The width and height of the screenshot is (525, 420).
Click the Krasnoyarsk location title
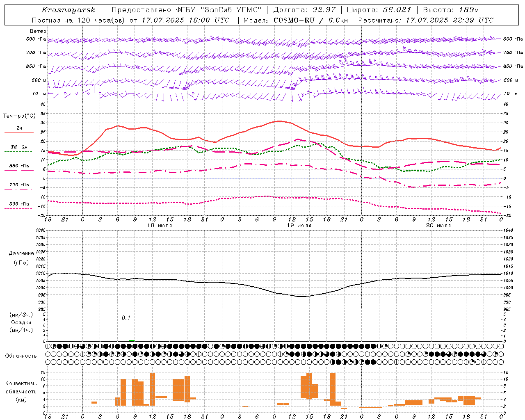(x=68, y=10)
